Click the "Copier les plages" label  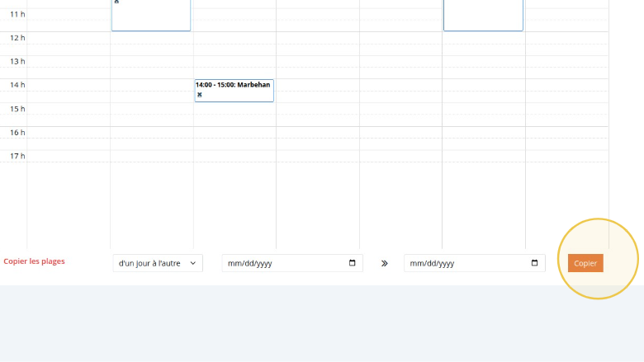34,261
